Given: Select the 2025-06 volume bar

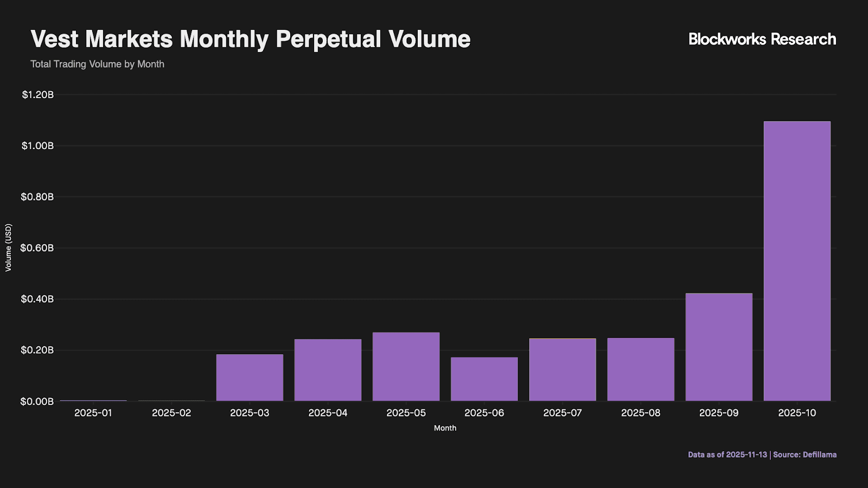Looking at the screenshot, I should [484, 379].
